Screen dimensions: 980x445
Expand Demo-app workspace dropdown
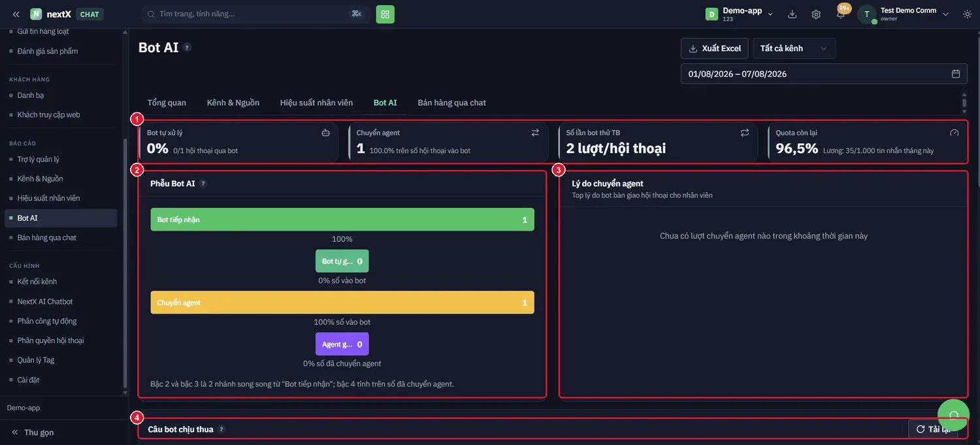[x=770, y=14]
